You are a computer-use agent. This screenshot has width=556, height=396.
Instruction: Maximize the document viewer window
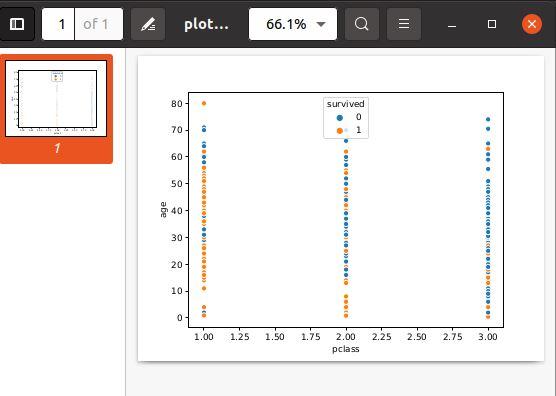click(492, 24)
